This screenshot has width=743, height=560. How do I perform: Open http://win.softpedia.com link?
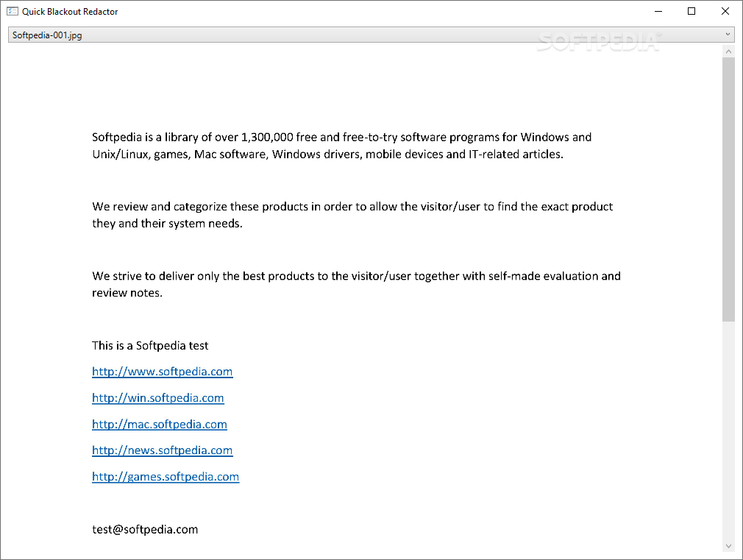point(157,398)
